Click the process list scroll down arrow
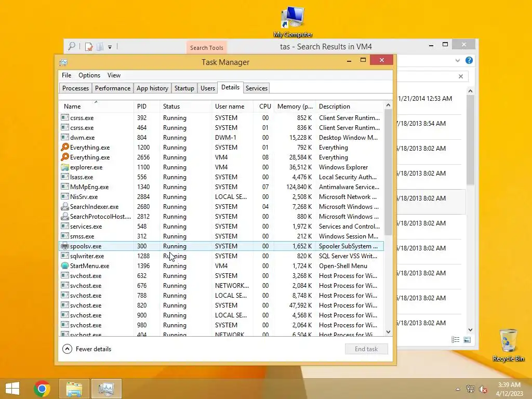This screenshot has width=532, height=399. coord(389,332)
